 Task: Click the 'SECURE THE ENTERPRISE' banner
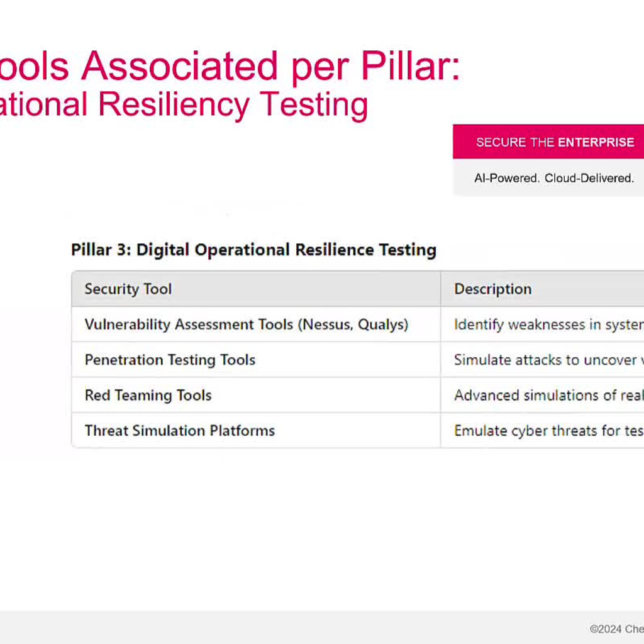coord(553,142)
